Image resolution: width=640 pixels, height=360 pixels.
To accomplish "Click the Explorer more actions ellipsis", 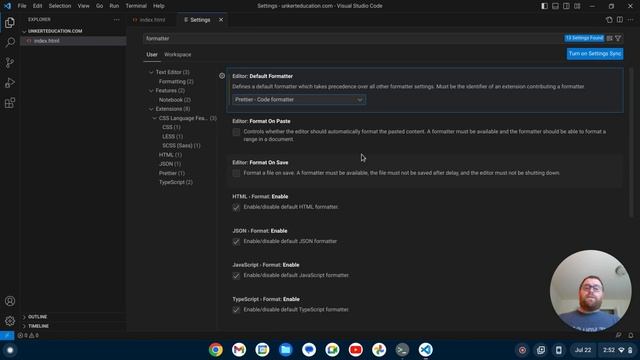I will coord(117,20).
